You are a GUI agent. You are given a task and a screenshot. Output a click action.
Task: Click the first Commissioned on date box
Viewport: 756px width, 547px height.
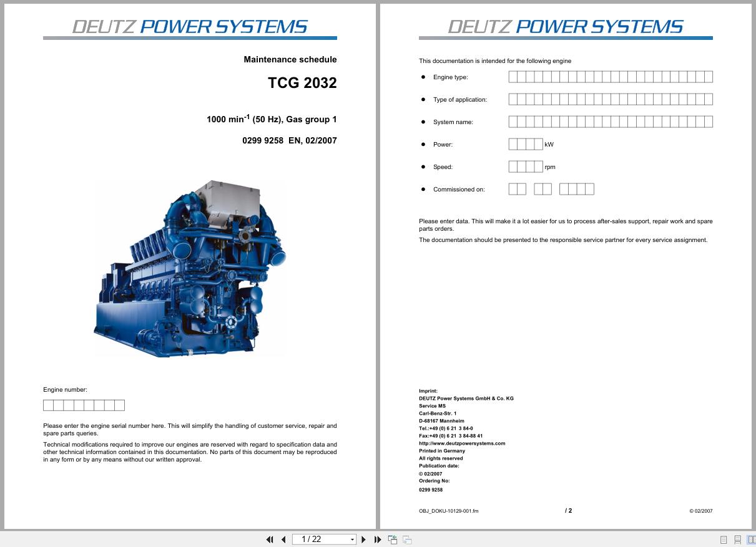pos(513,189)
